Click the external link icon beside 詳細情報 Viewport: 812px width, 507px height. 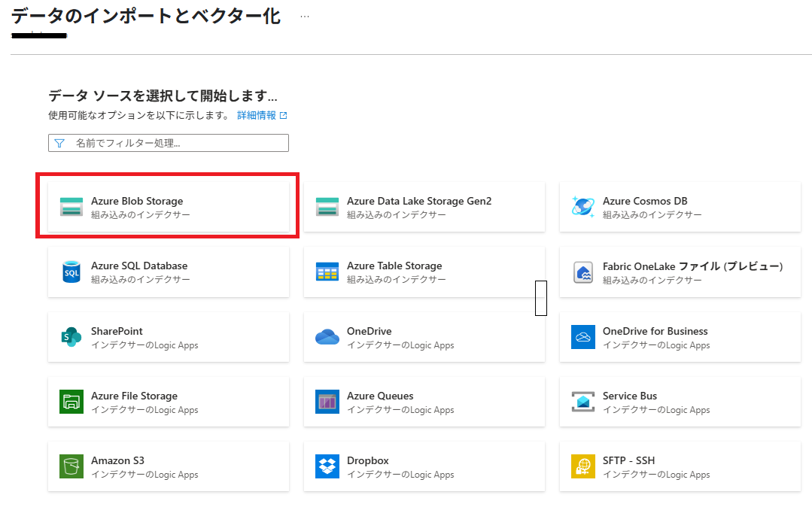[x=283, y=116]
